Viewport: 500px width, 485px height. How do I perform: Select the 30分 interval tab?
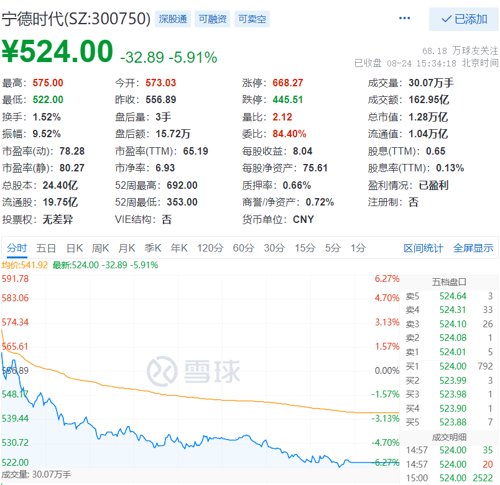274,248
